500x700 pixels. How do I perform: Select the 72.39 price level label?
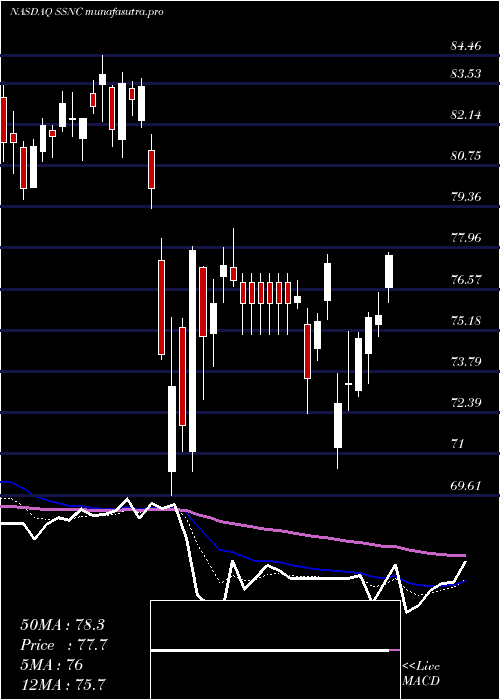[466, 403]
